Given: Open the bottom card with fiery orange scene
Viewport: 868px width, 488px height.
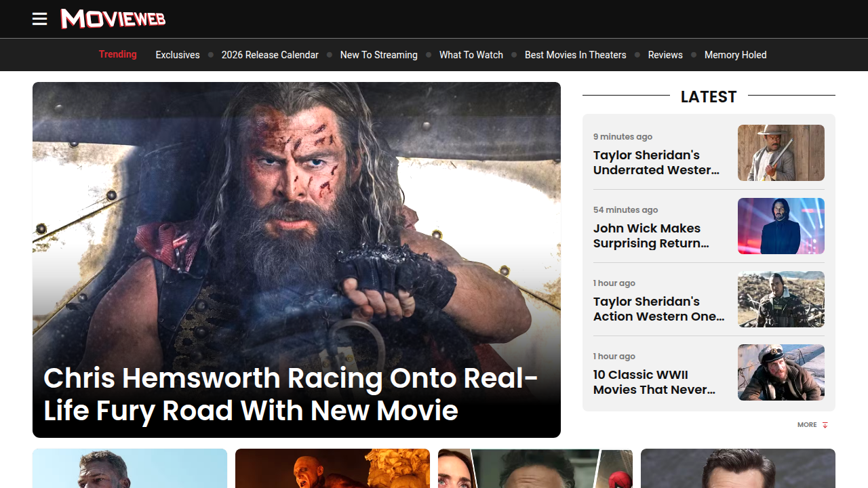Looking at the screenshot, I should tap(332, 468).
